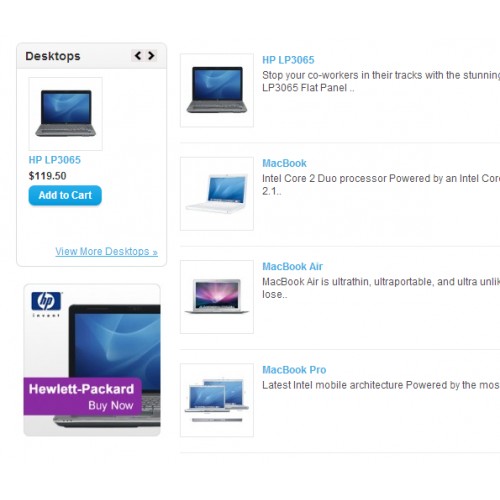Click the Desktops module heading
500x500 pixels.
(x=53, y=56)
